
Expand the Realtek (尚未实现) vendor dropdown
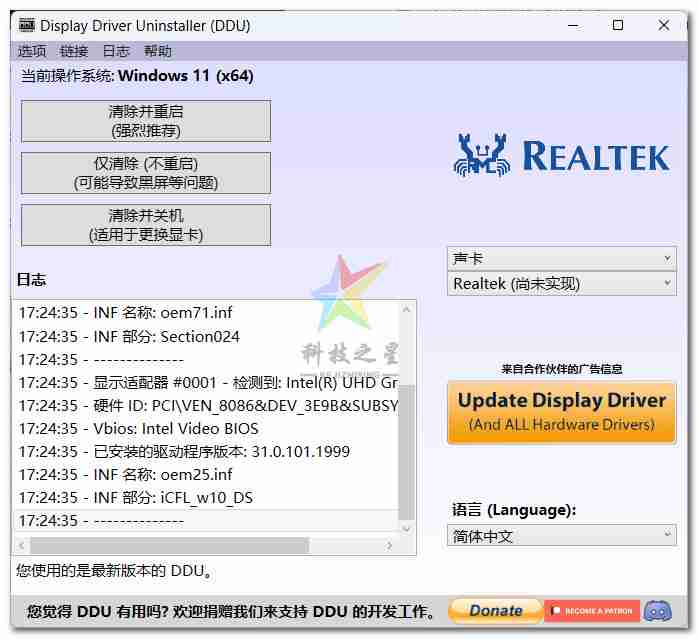[x=561, y=284]
